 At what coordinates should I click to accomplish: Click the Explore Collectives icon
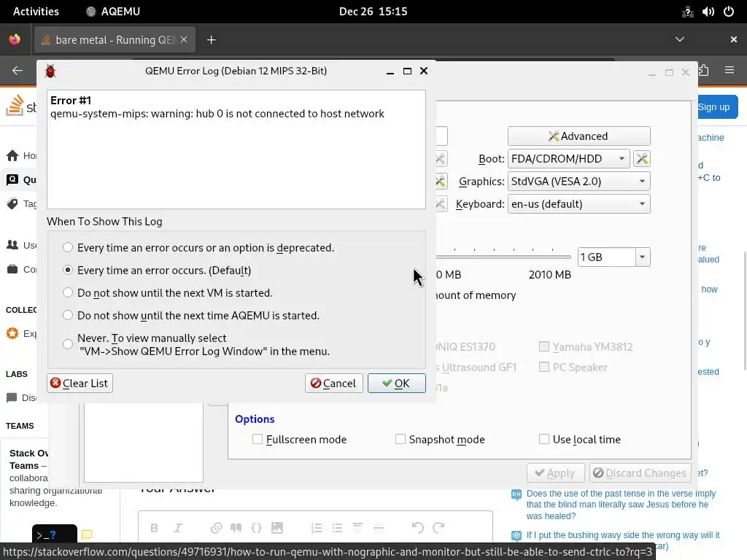[12, 333]
